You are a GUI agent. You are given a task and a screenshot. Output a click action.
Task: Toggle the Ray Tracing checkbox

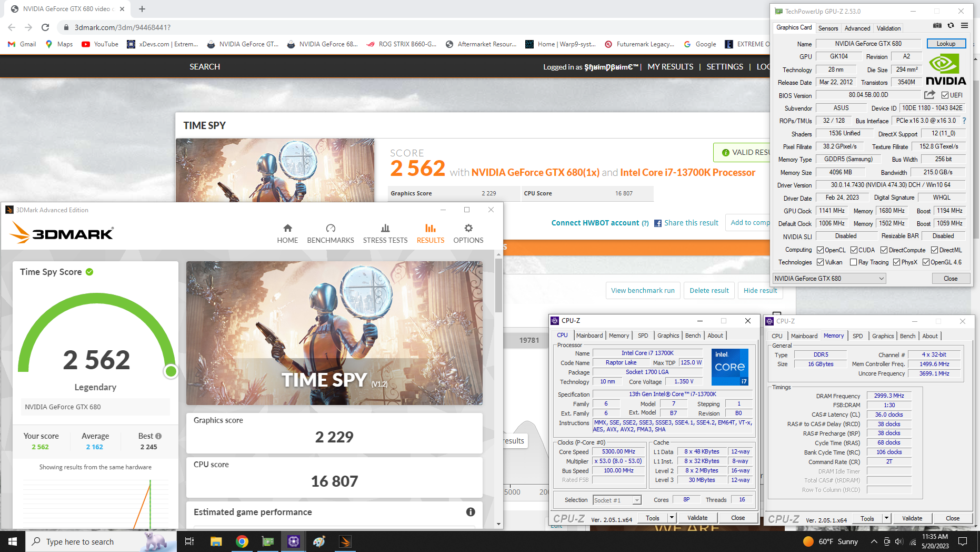tap(853, 262)
